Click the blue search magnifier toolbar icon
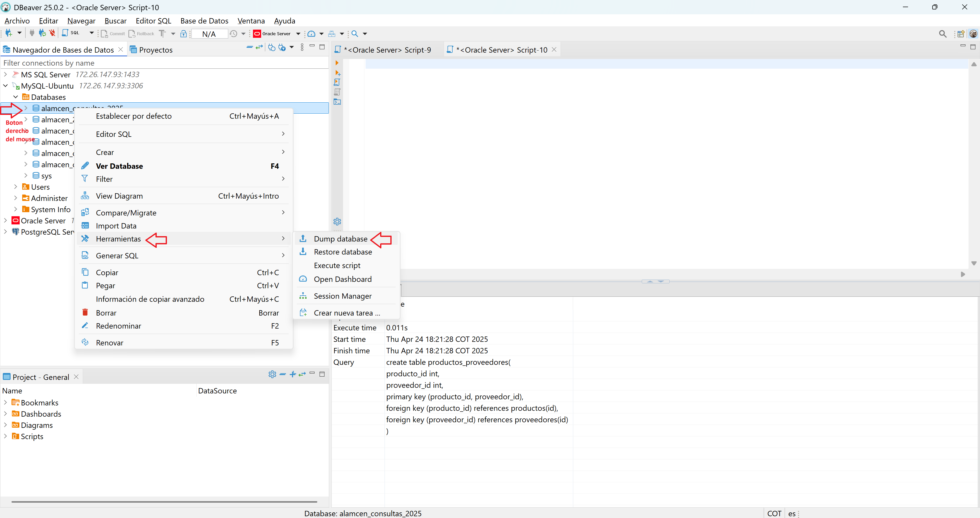The height and width of the screenshot is (518, 980). [355, 33]
